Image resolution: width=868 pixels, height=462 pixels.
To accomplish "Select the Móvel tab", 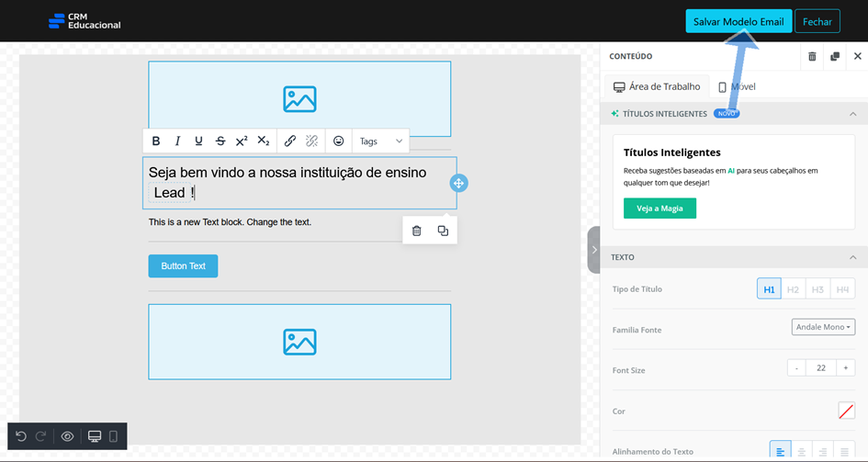I will [737, 87].
